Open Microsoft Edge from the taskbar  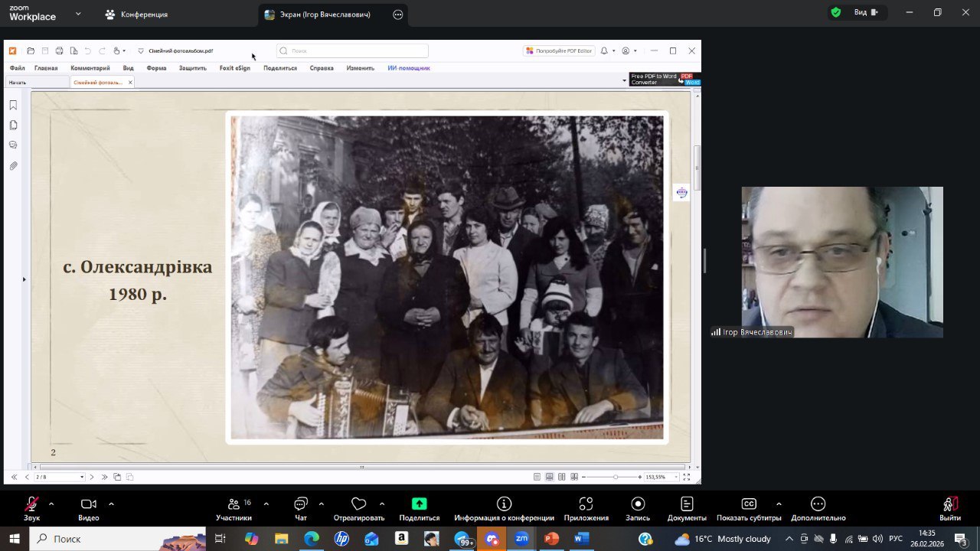click(x=312, y=539)
